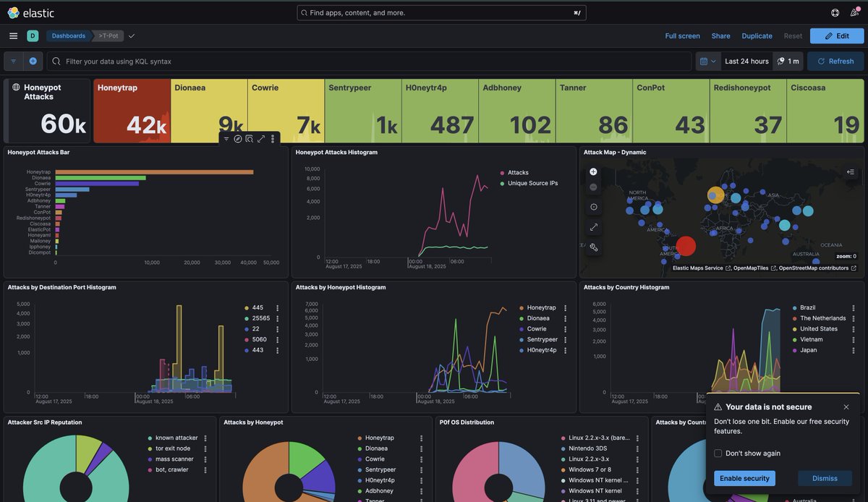
Task: Expand the Attack Map layers list
Action: tap(851, 172)
